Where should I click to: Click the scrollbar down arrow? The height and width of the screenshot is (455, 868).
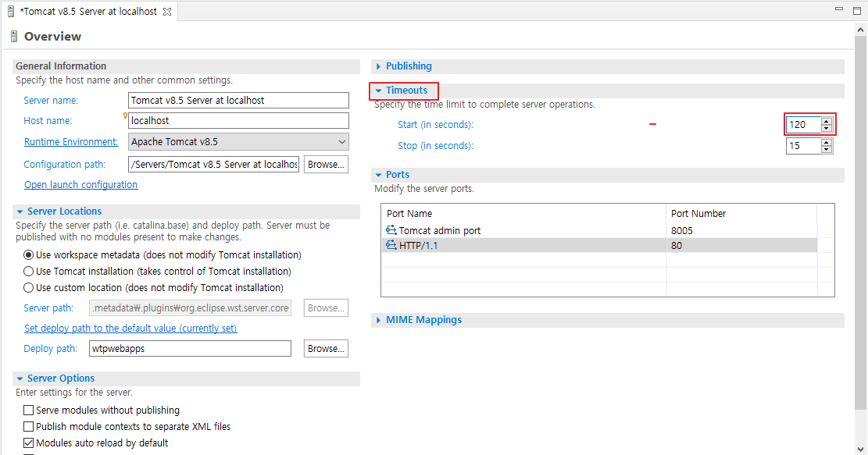pyautogui.click(x=860, y=449)
